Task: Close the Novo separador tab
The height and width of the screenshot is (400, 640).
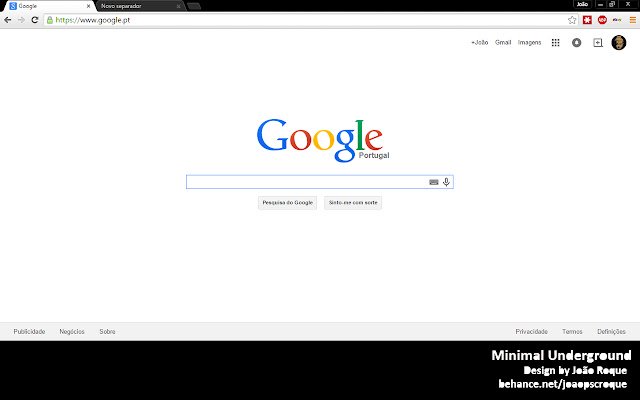Action: [x=178, y=6]
